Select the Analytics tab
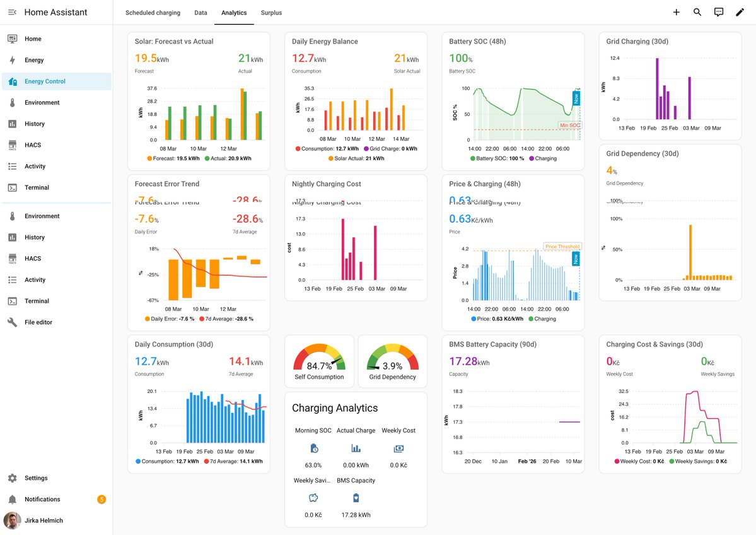The image size is (756, 535). 234,13
